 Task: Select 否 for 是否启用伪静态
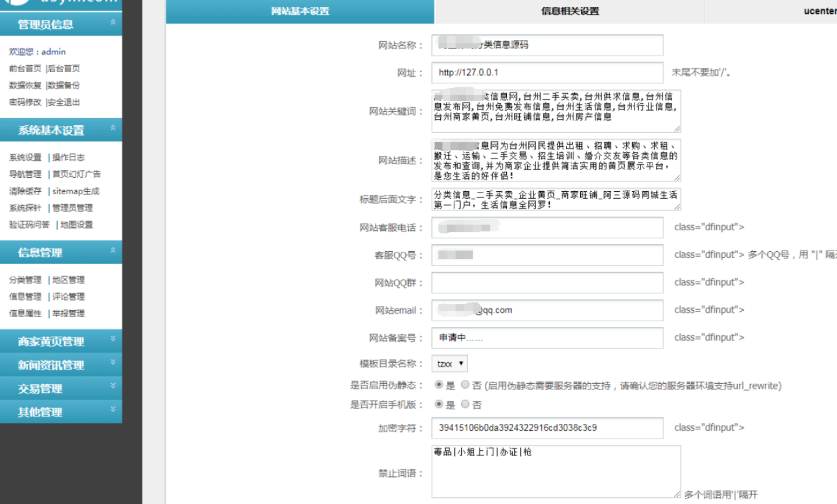click(464, 385)
